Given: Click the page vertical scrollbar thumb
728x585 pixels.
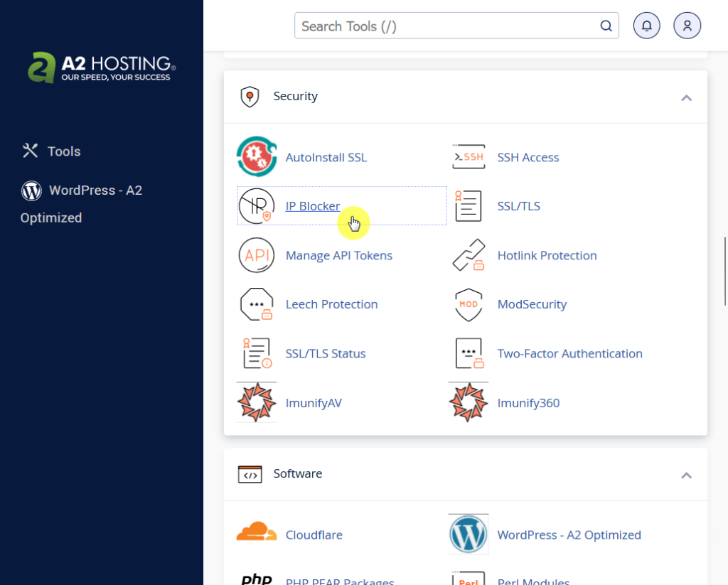Looking at the screenshot, I should pos(724,271).
